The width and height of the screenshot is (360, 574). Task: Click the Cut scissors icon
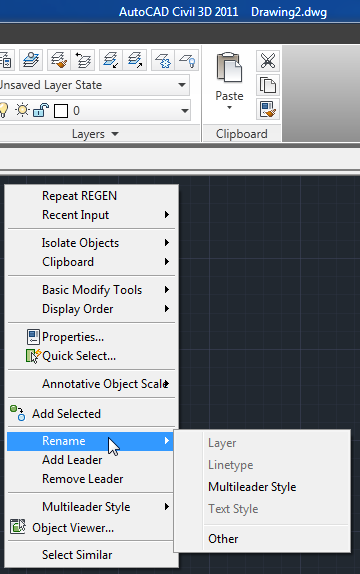(x=268, y=60)
